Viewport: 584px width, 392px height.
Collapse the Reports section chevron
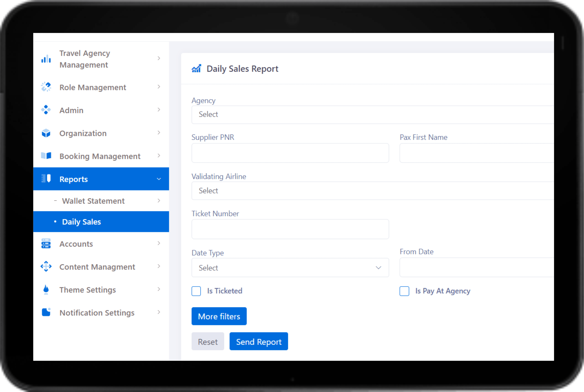coord(159,179)
